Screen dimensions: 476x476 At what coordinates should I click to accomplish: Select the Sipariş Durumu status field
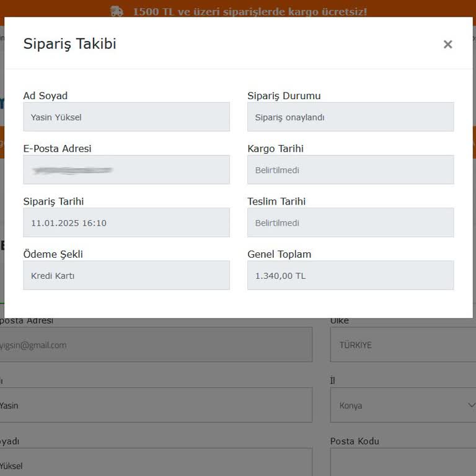click(350, 117)
